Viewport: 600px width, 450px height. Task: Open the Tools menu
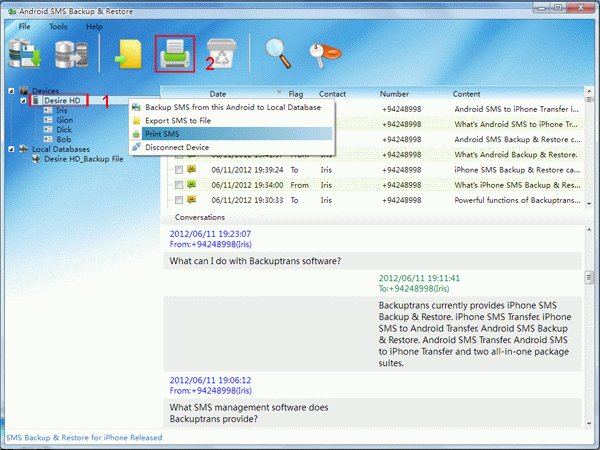click(58, 26)
